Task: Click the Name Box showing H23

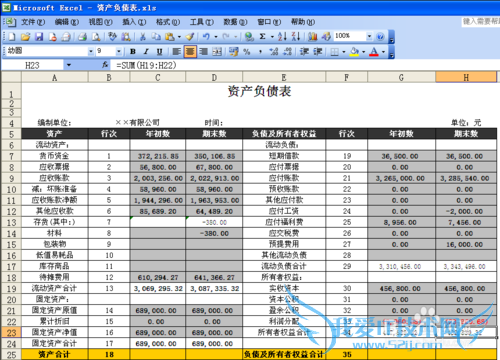Action: pos(32,65)
